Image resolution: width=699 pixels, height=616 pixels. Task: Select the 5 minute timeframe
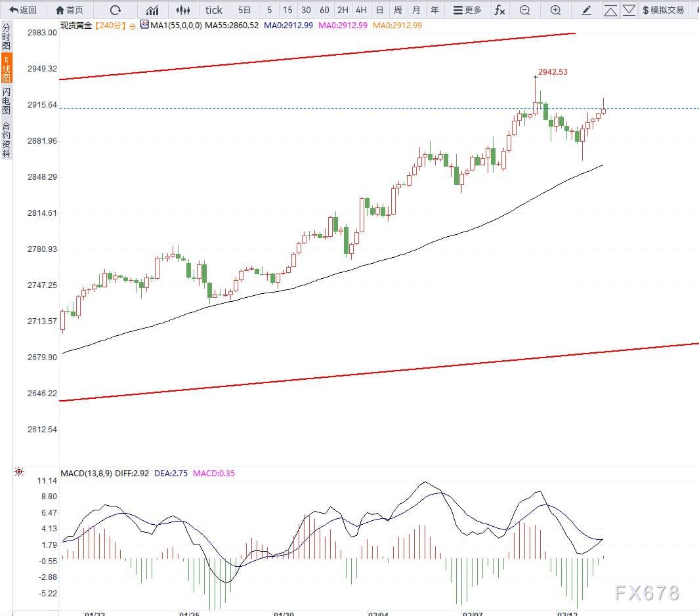[x=269, y=10]
